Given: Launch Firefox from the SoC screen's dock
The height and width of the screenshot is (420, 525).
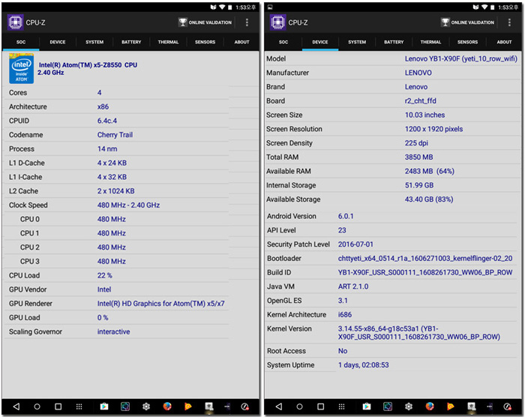Looking at the screenshot, I should pos(167,406).
